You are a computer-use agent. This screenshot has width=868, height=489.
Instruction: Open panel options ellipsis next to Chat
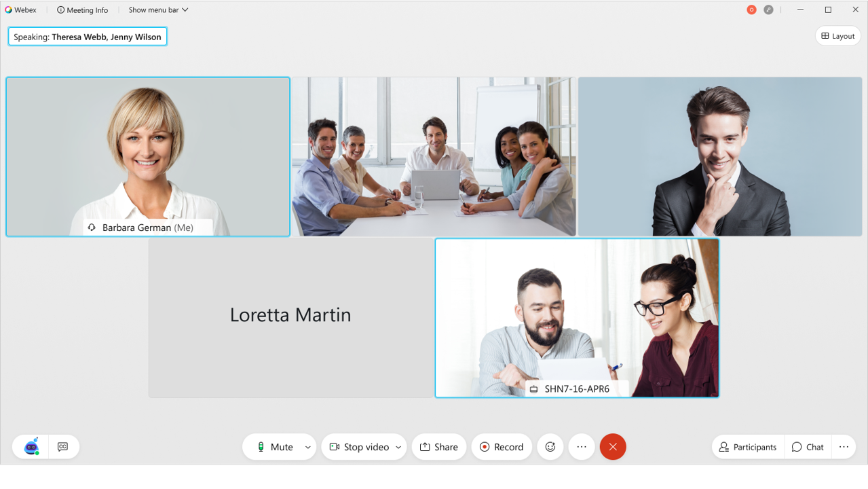844,447
